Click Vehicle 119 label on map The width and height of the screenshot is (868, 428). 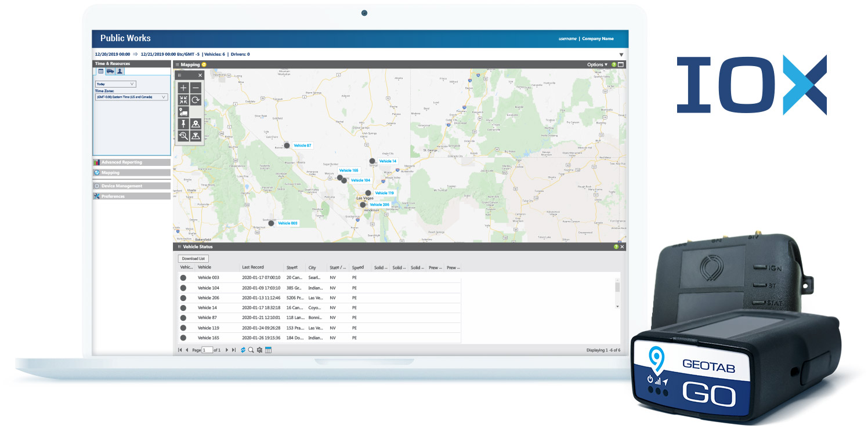tap(384, 193)
